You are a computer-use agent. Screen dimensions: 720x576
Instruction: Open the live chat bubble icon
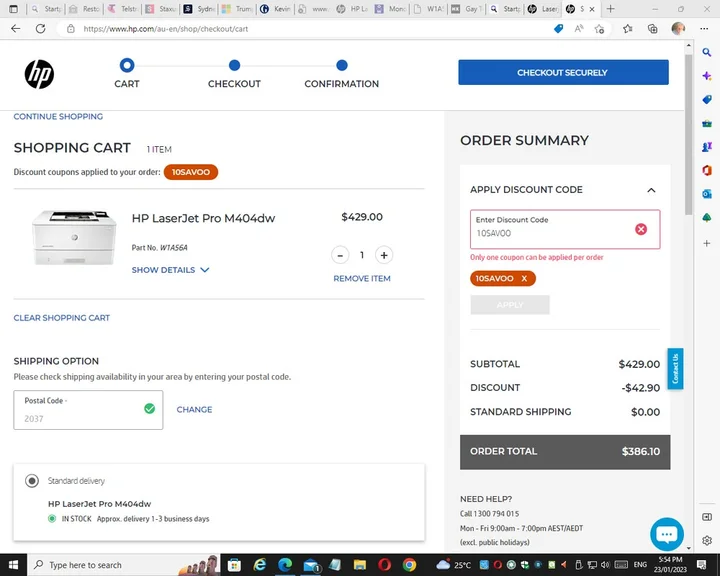click(x=667, y=534)
